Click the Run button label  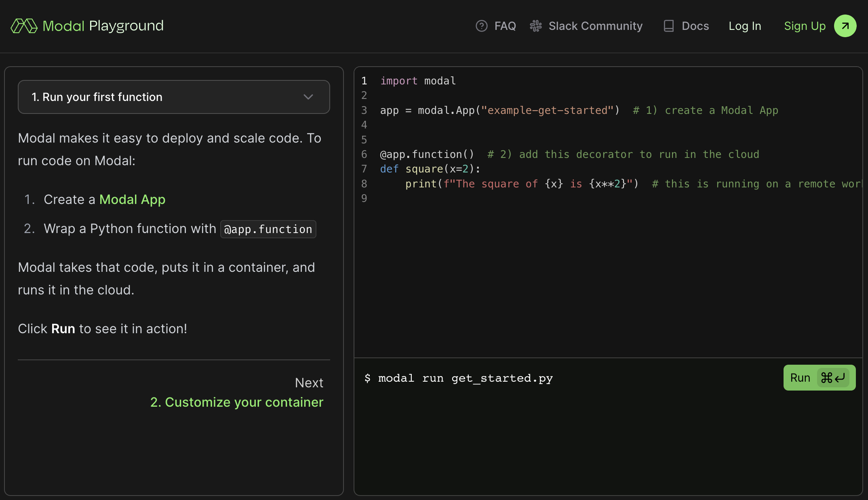click(x=800, y=378)
